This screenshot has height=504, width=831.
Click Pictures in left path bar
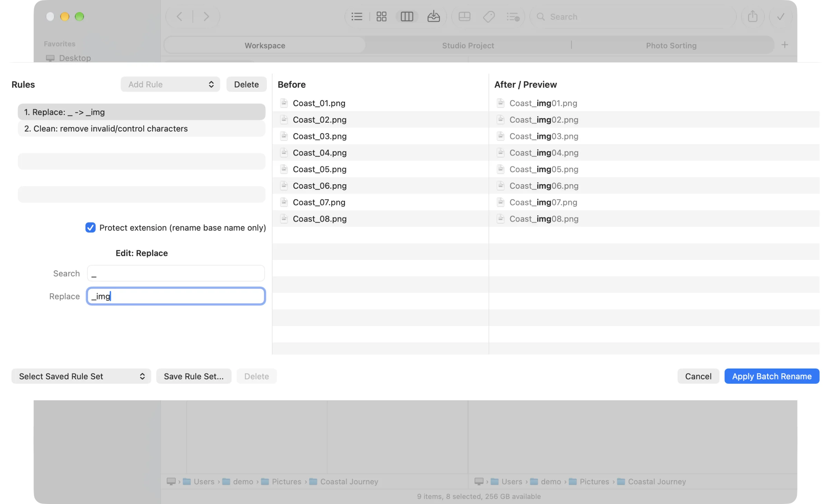tap(286, 482)
